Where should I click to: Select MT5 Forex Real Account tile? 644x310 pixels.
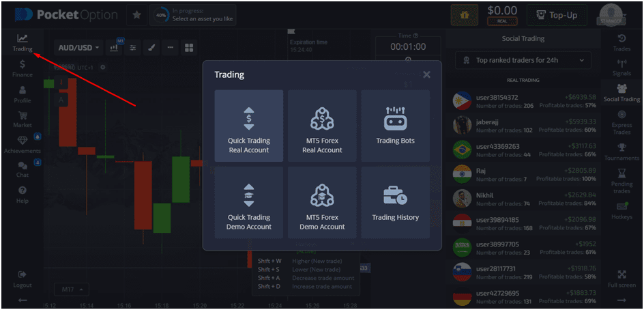tap(322, 126)
